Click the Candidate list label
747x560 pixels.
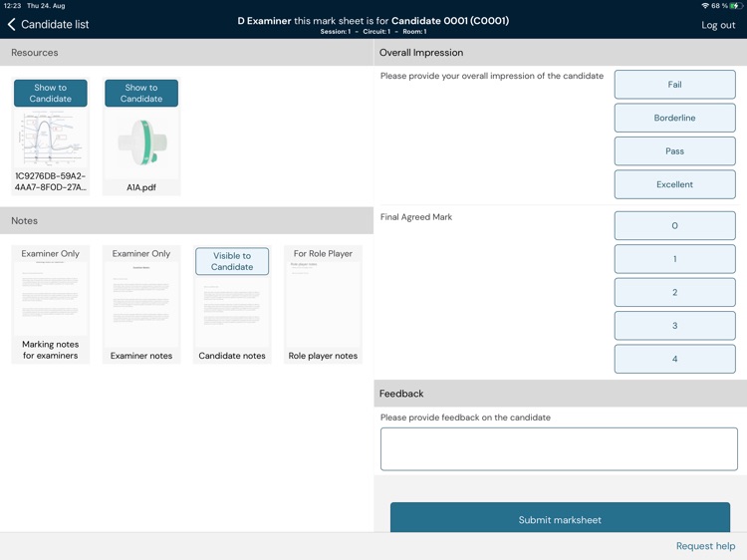pos(55,24)
